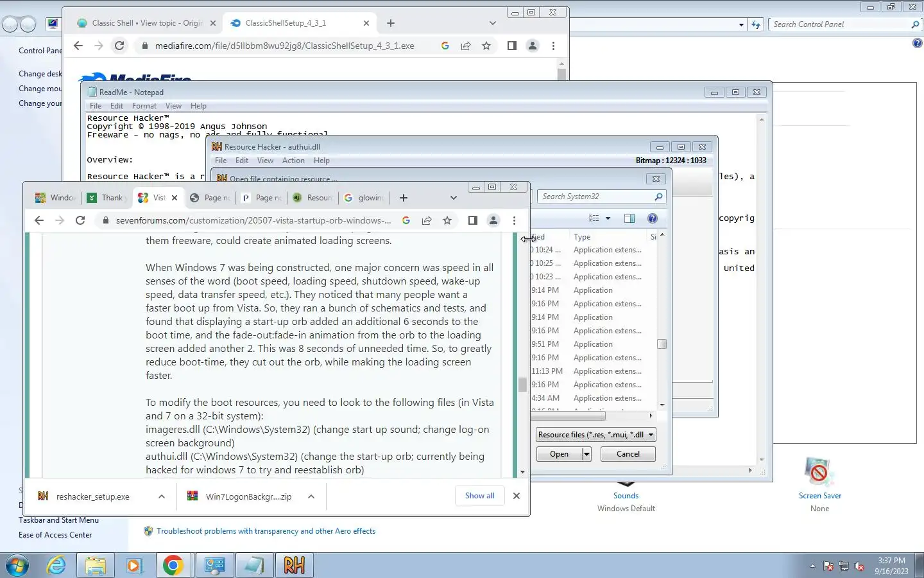
Task: Click the sevenforums address bar URL
Action: [253, 220]
